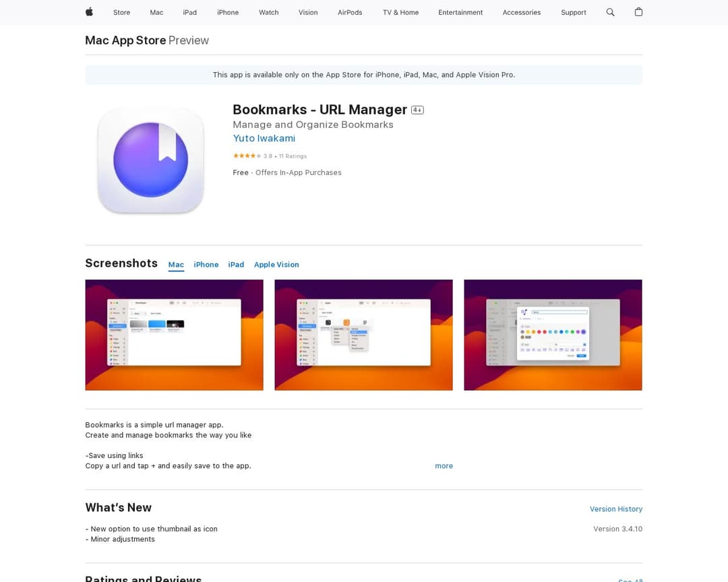The image size is (728, 582).
Task: Switch to the iPhone screenshots tab
Action: click(x=206, y=264)
